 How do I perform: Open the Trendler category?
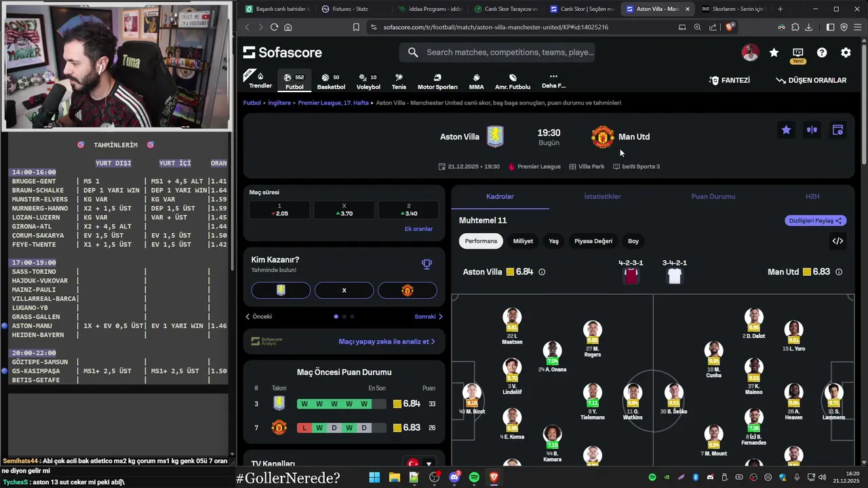pyautogui.click(x=260, y=80)
